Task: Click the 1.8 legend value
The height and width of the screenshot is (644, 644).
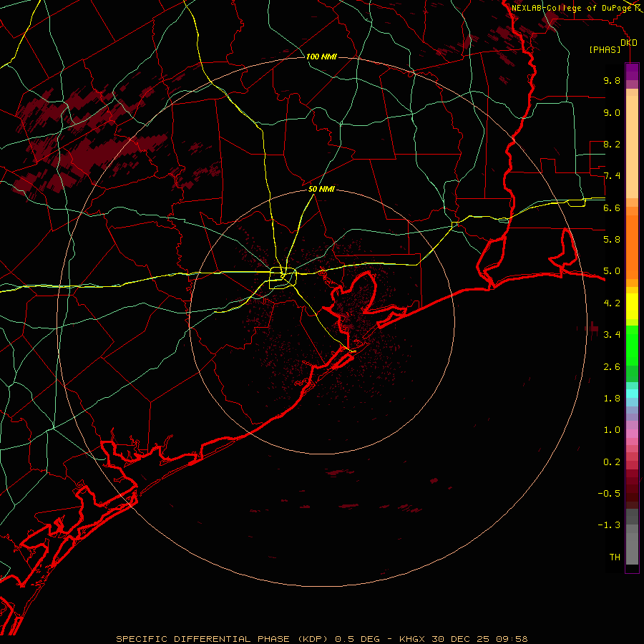Action: (612, 399)
